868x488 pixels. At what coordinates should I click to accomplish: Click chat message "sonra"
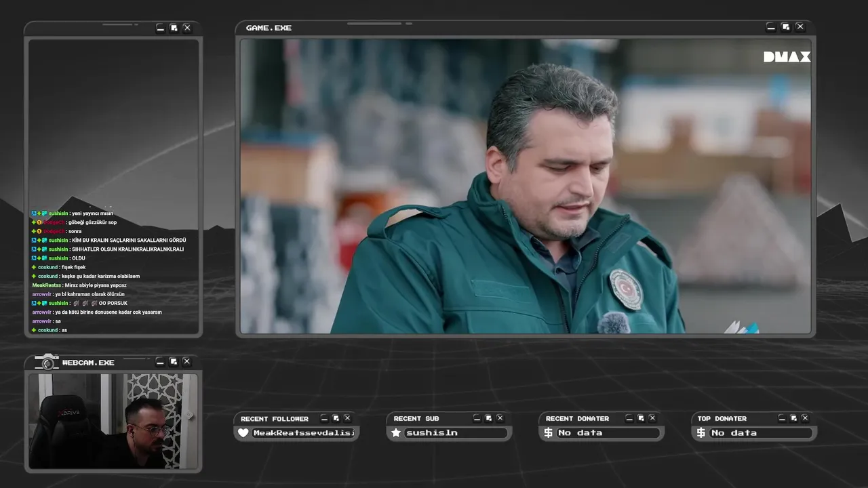pos(75,231)
